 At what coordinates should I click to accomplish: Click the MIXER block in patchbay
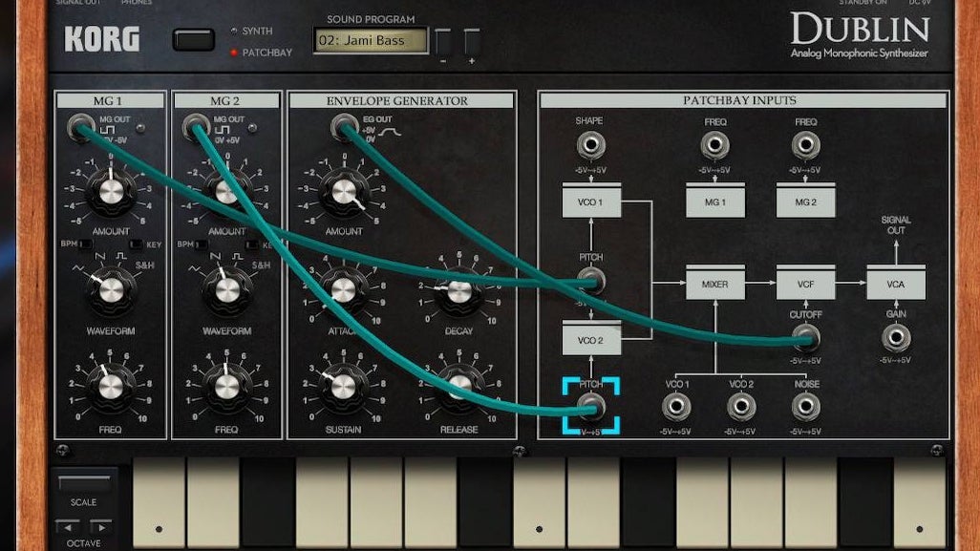point(715,283)
